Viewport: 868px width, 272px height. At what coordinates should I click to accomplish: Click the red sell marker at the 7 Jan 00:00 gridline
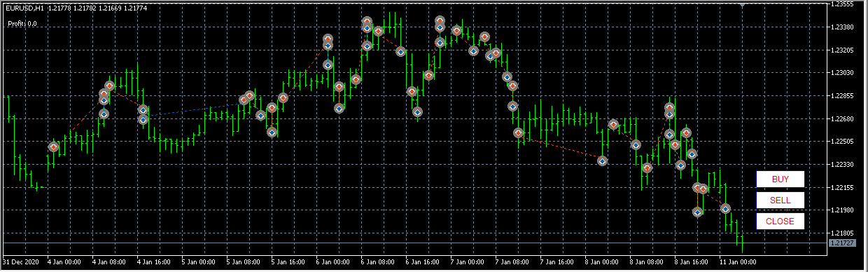[x=456, y=31]
